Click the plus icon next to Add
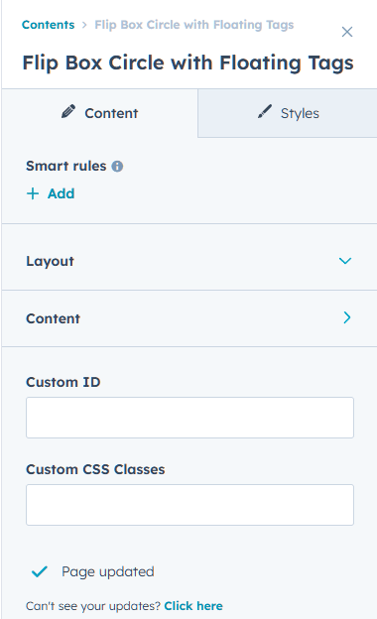The width and height of the screenshot is (377, 619). coord(33,193)
